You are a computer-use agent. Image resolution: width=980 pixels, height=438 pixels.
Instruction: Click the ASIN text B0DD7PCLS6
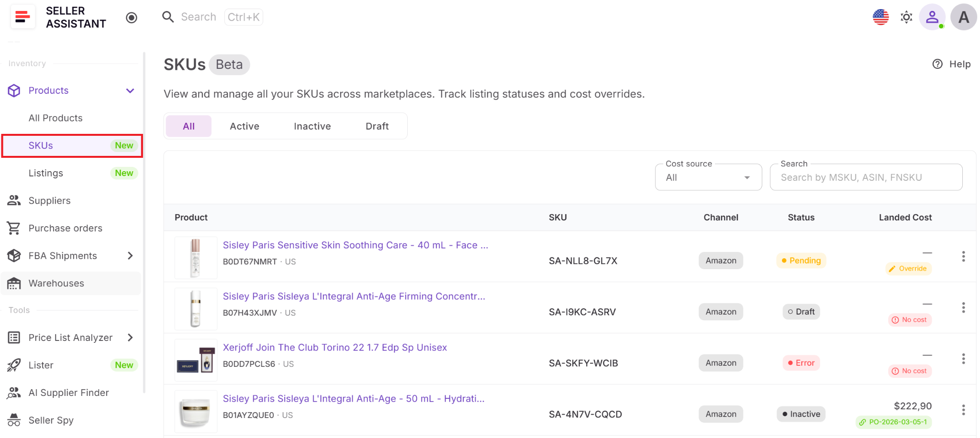[249, 364]
